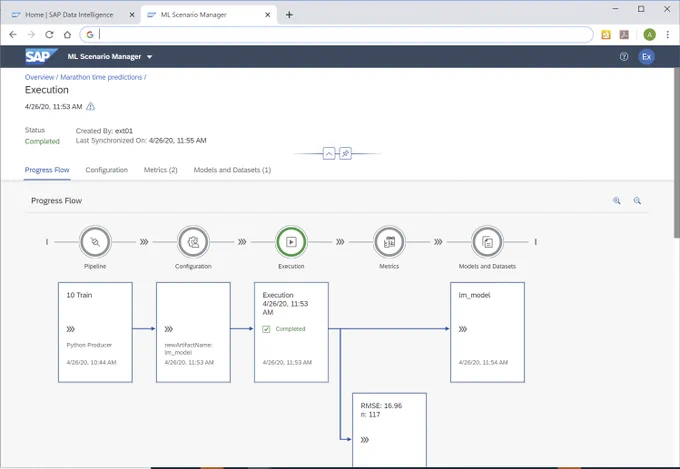
Task: Switch to Home SAP Data Intelligence browser tab
Action: coord(69,15)
